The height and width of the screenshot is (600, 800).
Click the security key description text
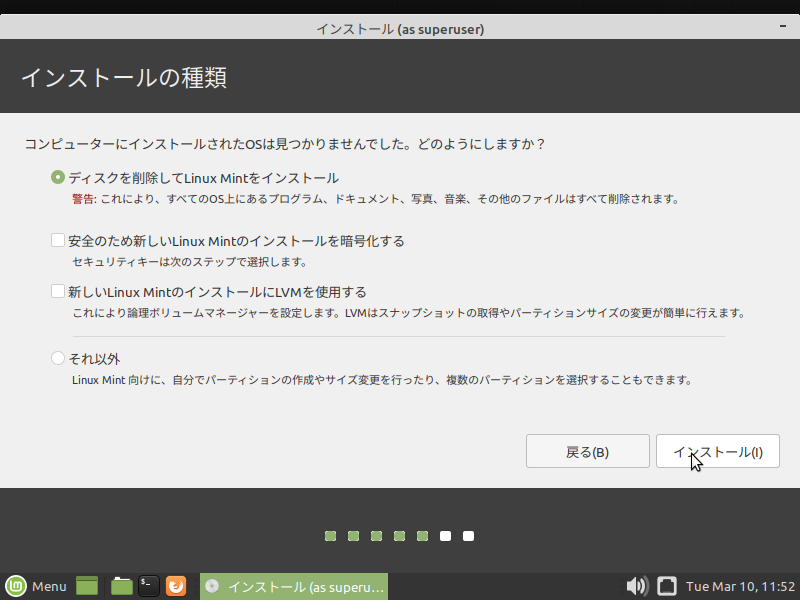coord(189,262)
